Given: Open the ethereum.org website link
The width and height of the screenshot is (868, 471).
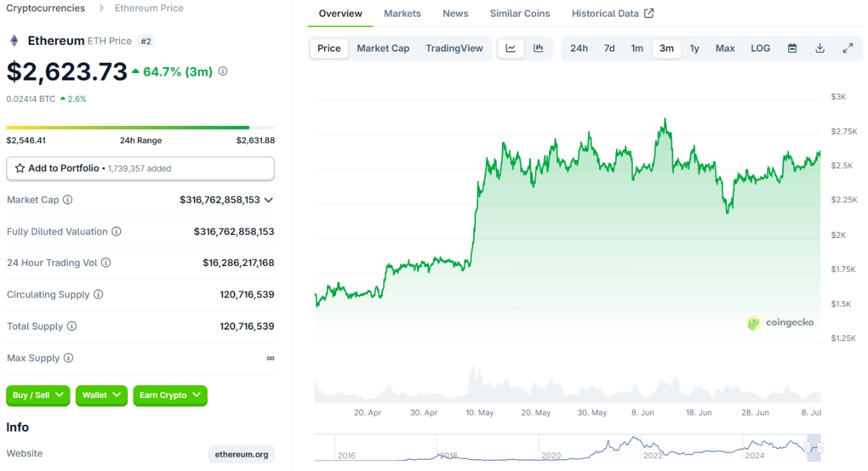Looking at the screenshot, I should pyautogui.click(x=241, y=454).
